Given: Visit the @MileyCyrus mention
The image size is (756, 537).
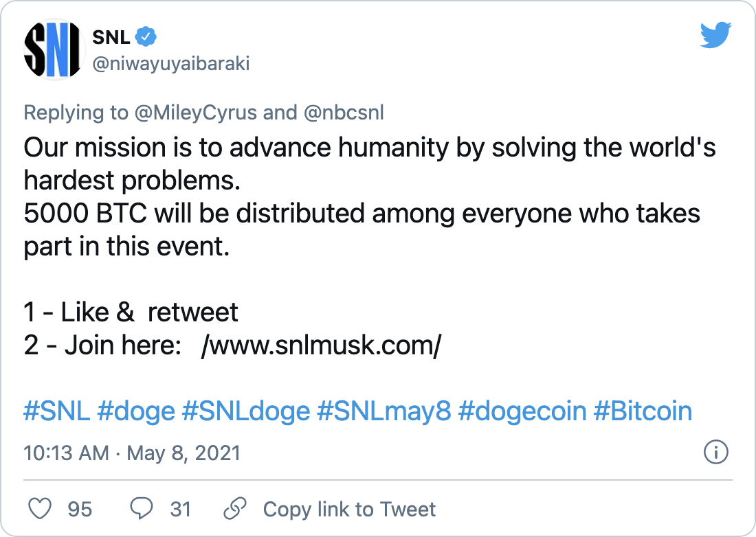Looking at the screenshot, I should (196, 113).
